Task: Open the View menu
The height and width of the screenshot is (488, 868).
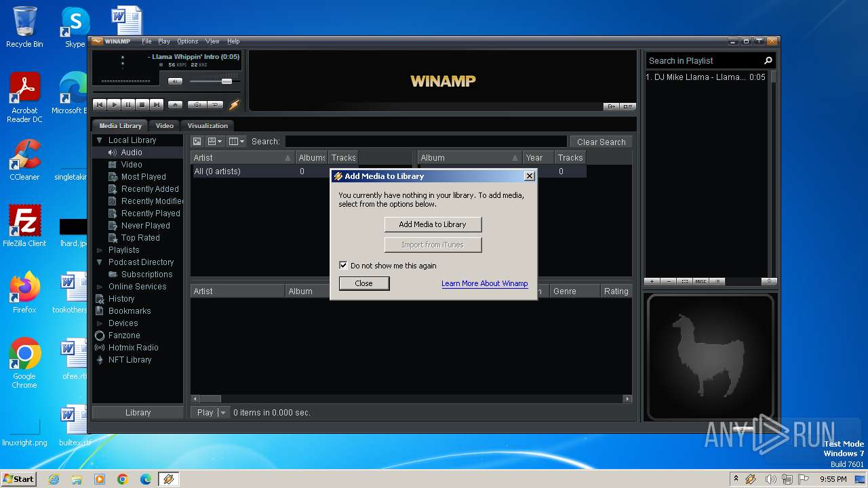Action: [212, 41]
